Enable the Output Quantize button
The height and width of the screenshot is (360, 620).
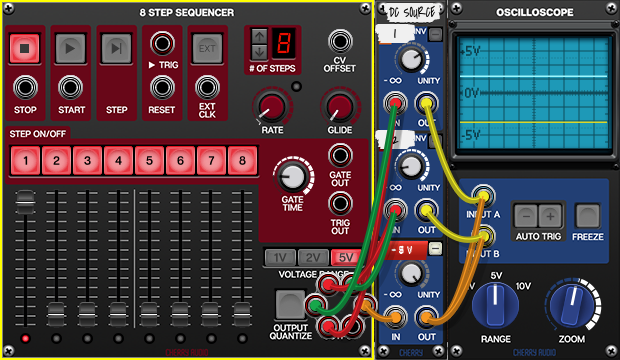(x=290, y=304)
